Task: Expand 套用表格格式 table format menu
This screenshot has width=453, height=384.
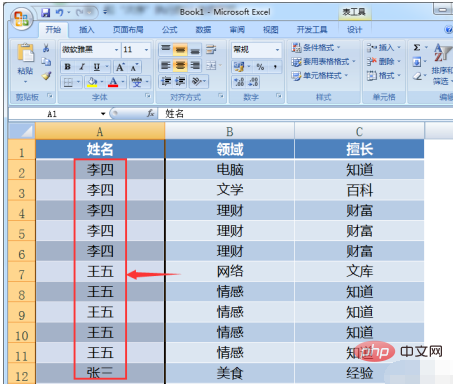Action: (324, 62)
